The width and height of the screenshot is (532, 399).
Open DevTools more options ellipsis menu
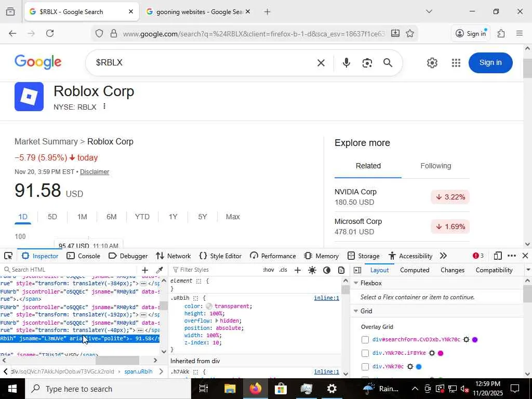click(x=512, y=256)
